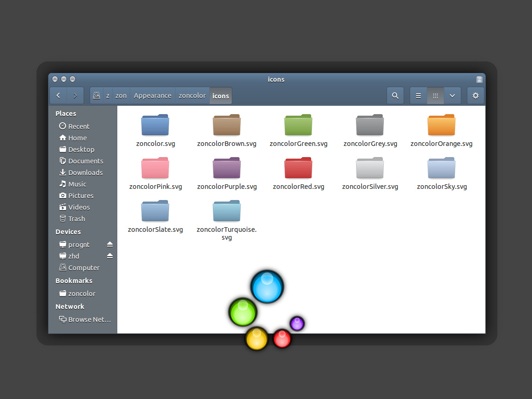This screenshot has width=532, height=399.
Task: Open the search magnifier button
Action: pos(395,96)
